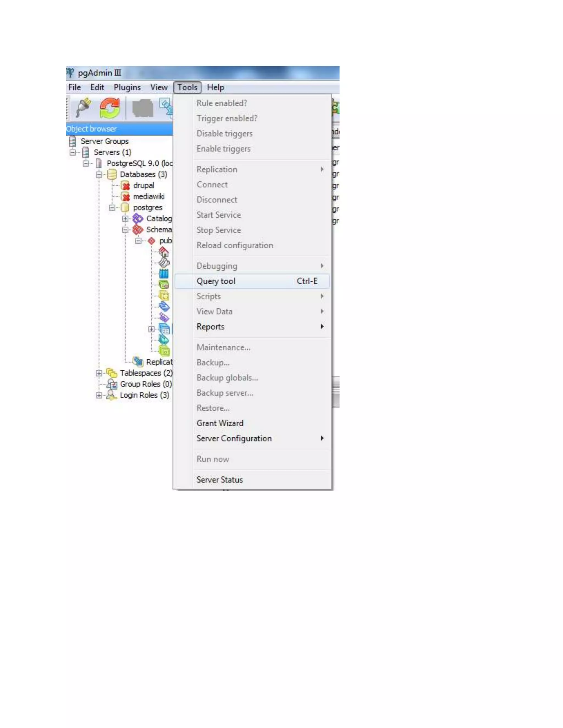
Task: Click the Group Roles (0) icon
Action: point(112,384)
